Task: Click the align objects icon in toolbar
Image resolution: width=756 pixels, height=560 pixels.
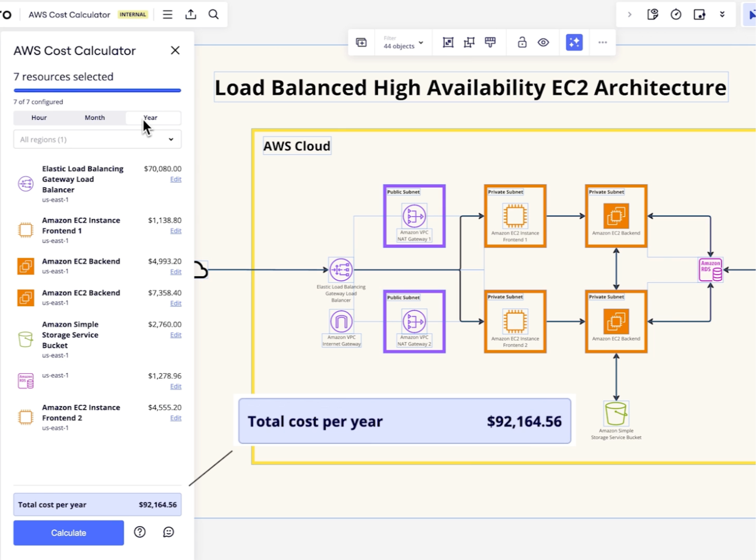Action: click(469, 43)
